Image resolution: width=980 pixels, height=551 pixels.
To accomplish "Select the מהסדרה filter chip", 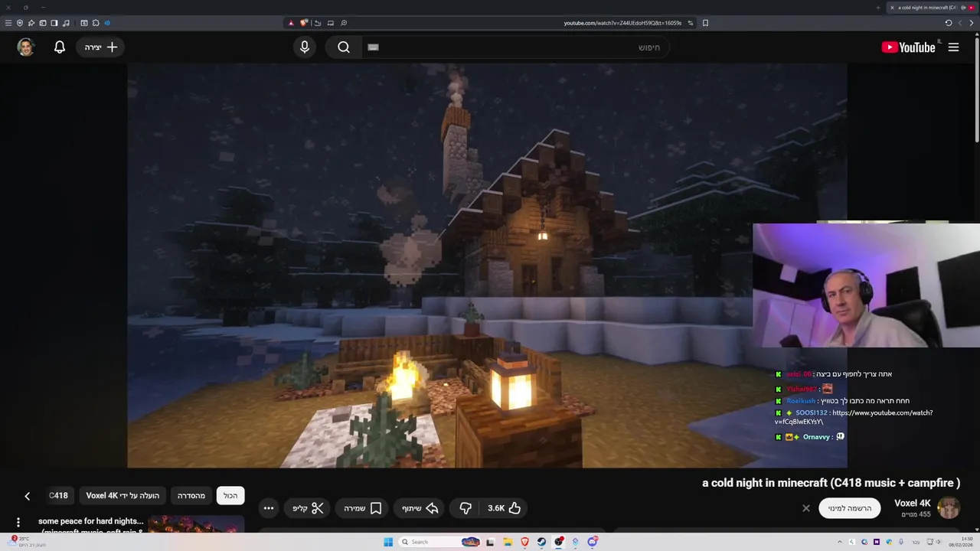I will pos(191,496).
